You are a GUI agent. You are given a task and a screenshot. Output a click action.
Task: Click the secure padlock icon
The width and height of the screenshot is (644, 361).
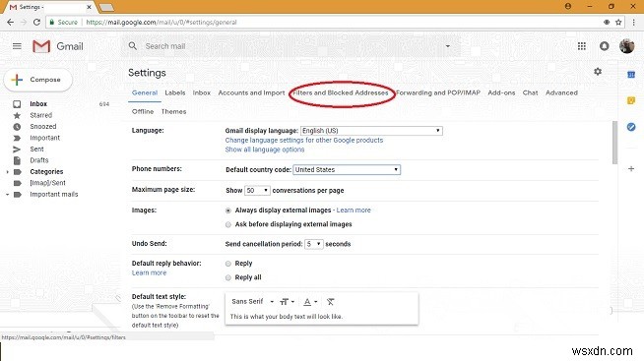[52, 23]
